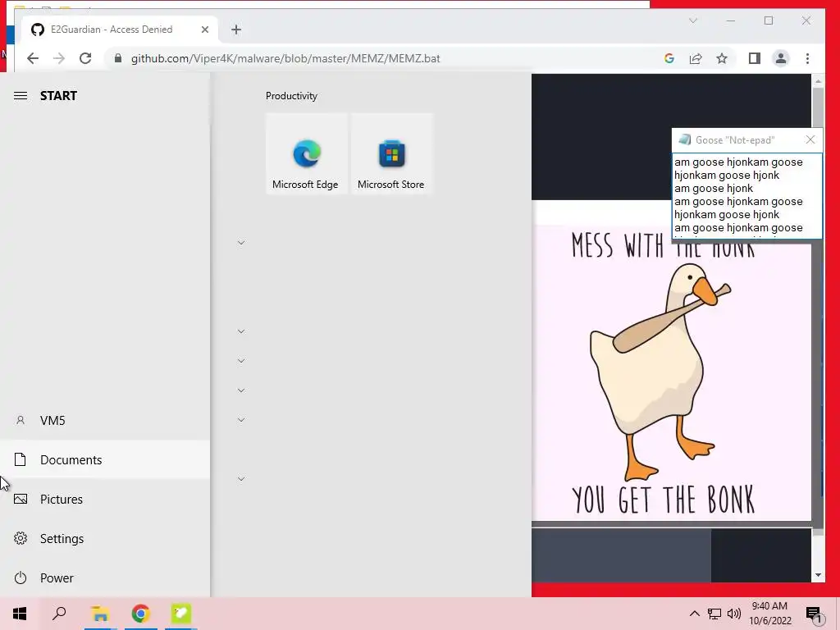This screenshot has width=840, height=630.
Task: Click the Windows Start button on taskbar
Action: tap(20, 614)
